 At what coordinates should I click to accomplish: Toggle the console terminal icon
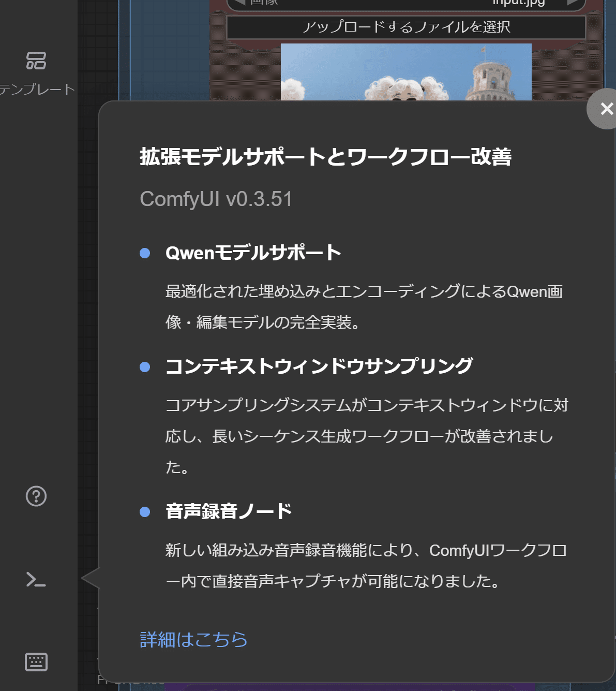tap(36, 579)
